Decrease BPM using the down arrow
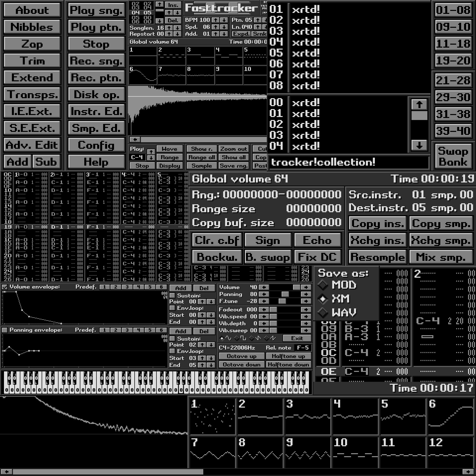Image resolution: width=476 pixels, height=476 pixels. pyautogui.click(x=224, y=20)
